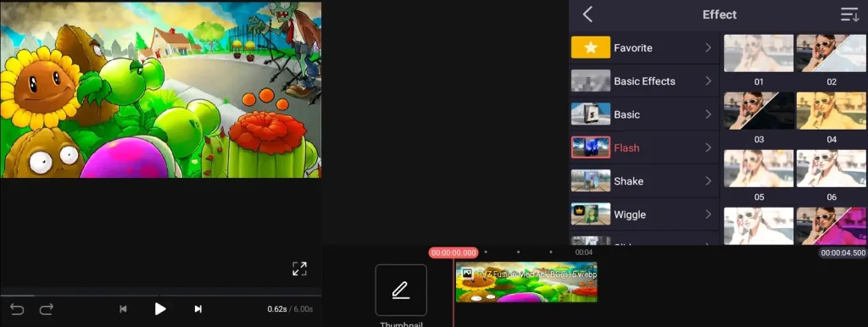This screenshot has width=868, height=327.
Task: Open the Favorite effects category
Action: point(644,47)
